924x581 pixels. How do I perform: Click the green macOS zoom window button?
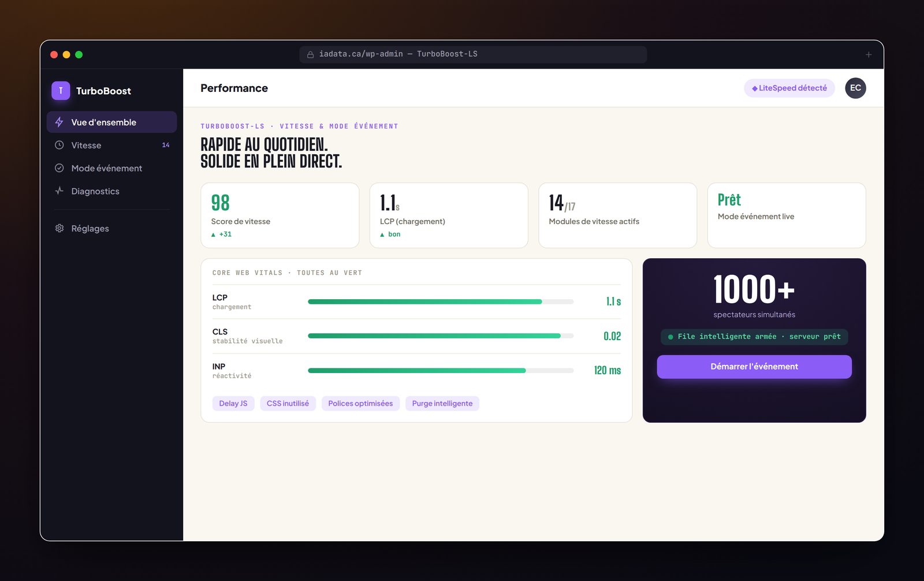[79, 55]
